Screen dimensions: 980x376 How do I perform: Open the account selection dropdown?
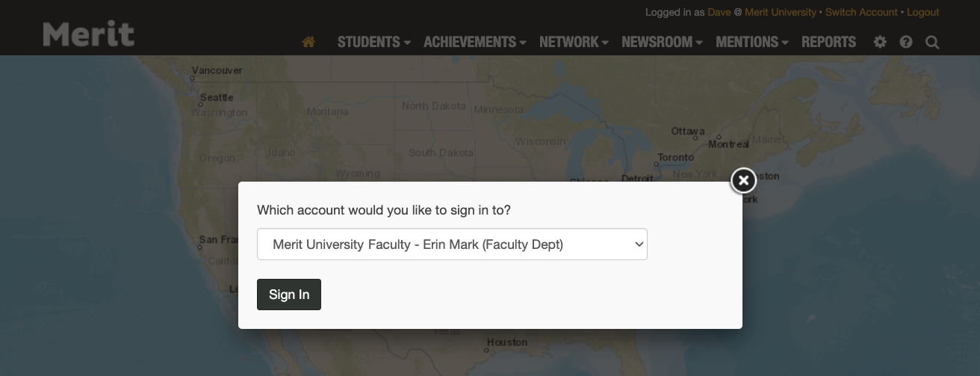point(452,244)
